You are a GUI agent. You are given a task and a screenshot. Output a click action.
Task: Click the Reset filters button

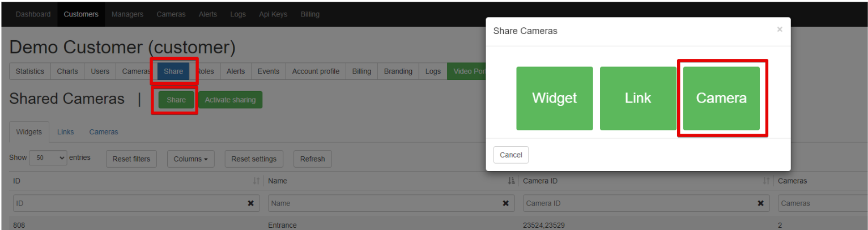(x=131, y=159)
